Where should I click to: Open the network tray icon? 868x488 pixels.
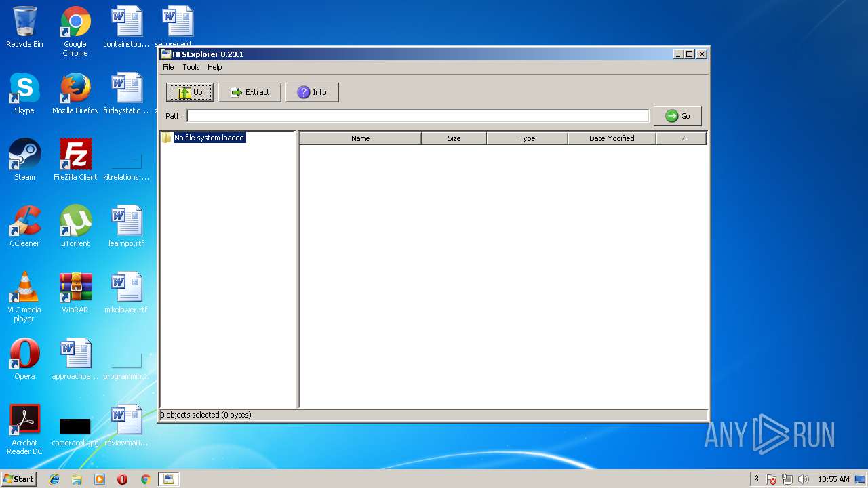point(787,479)
